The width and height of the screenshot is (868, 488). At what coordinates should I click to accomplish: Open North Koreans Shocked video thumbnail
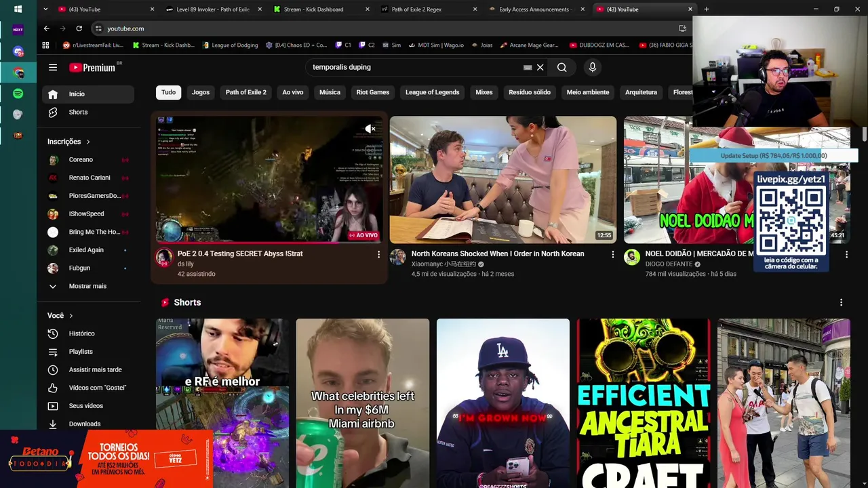[x=503, y=180]
